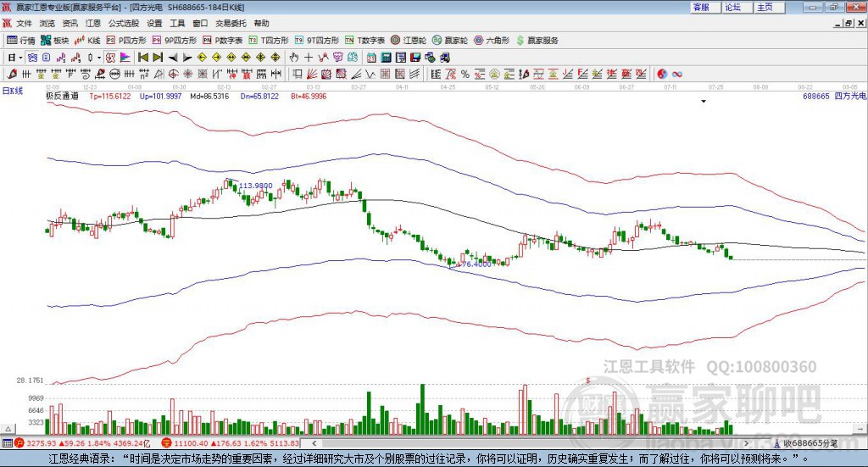The height and width of the screenshot is (467, 868).
Task: Open the T四方形 tool
Action: click(269, 41)
